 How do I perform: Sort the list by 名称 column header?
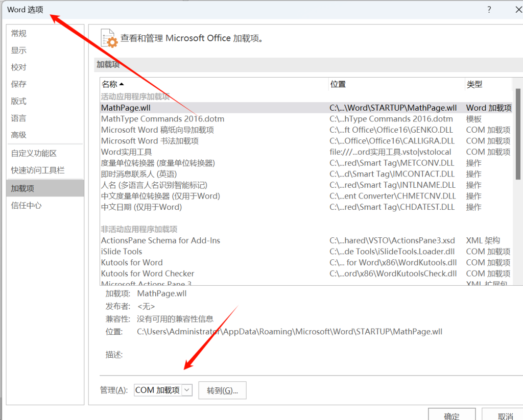[x=110, y=84]
